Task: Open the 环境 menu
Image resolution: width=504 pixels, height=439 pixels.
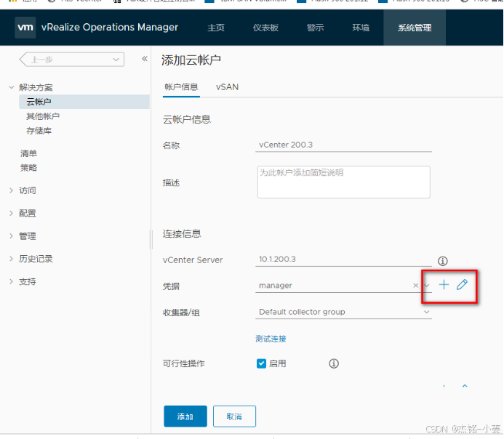Action: point(361,28)
